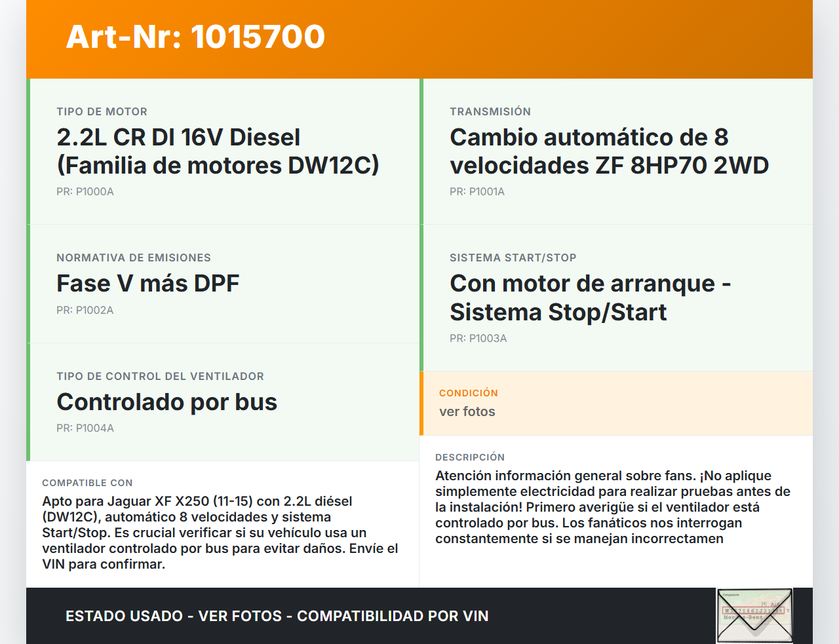Click the NORMATIVA DE EMISIONES label
The width and height of the screenshot is (839, 644).
pyautogui.click(x=134, y=257)
